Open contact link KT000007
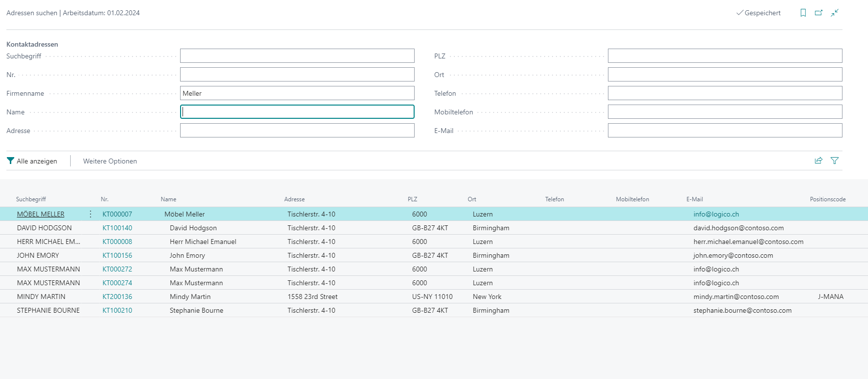This screenshot has height=379, width=868. click(117, 214)
